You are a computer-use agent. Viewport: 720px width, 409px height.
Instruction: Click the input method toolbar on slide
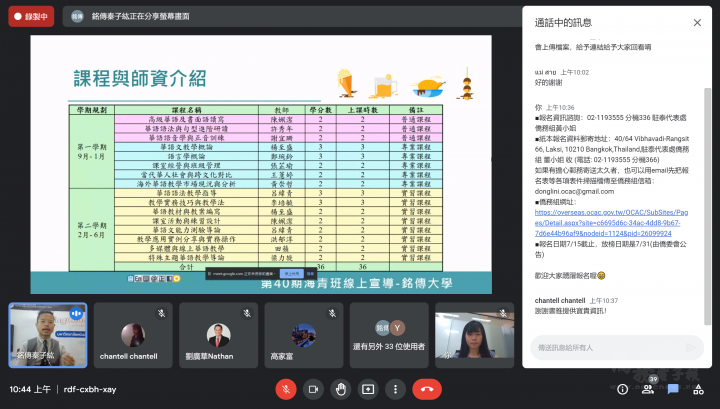click(x=154, y=279)
